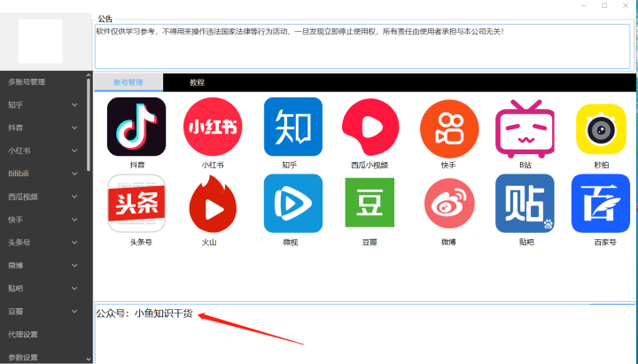Click the 微视 label text
Image resolution: width=638 pixels, height=364 pixels.
[x=291, y=242]
